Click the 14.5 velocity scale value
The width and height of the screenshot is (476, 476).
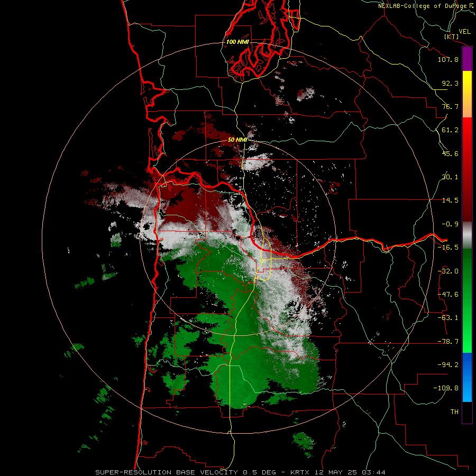click(450, 200)
